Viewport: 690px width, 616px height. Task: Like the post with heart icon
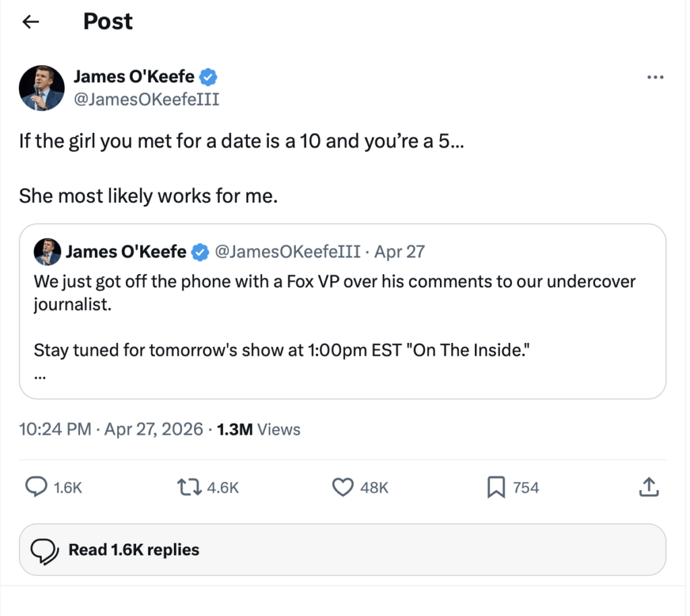click(344, 487)
